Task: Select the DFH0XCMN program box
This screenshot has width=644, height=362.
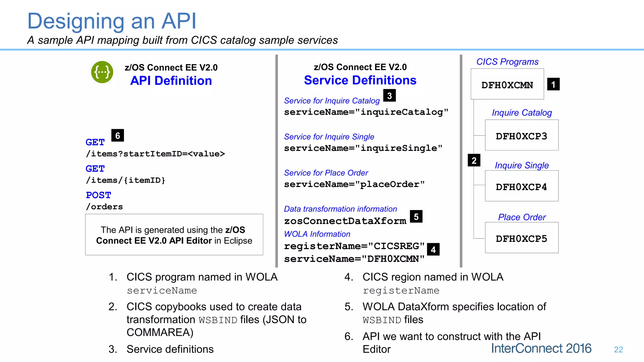Action: coord(507,84)
